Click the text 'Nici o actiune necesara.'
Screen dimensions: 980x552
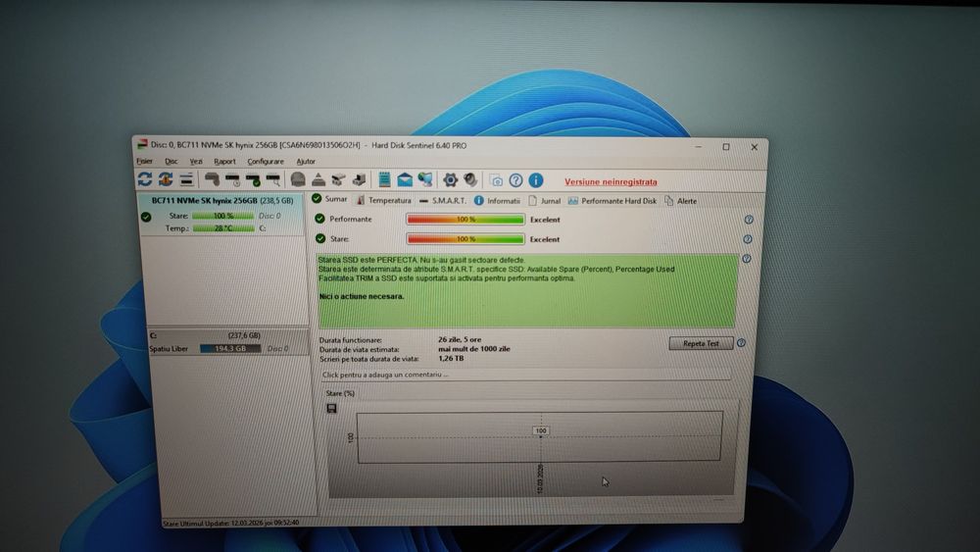click(362, 296)
